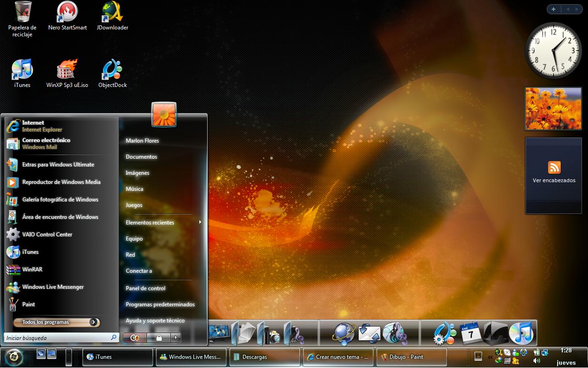Expand shutdown options arrow
Viewport: 588px width, 368px height.
[176, 338]
